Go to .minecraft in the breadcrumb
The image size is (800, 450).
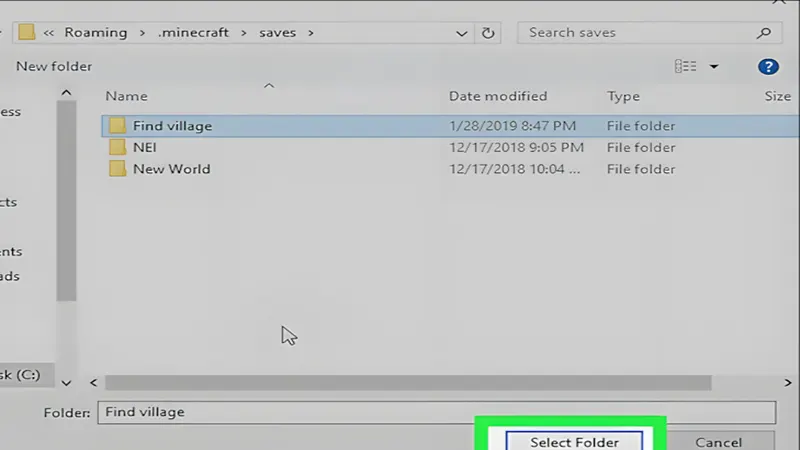pyautogui.click(x=193, y=32)
